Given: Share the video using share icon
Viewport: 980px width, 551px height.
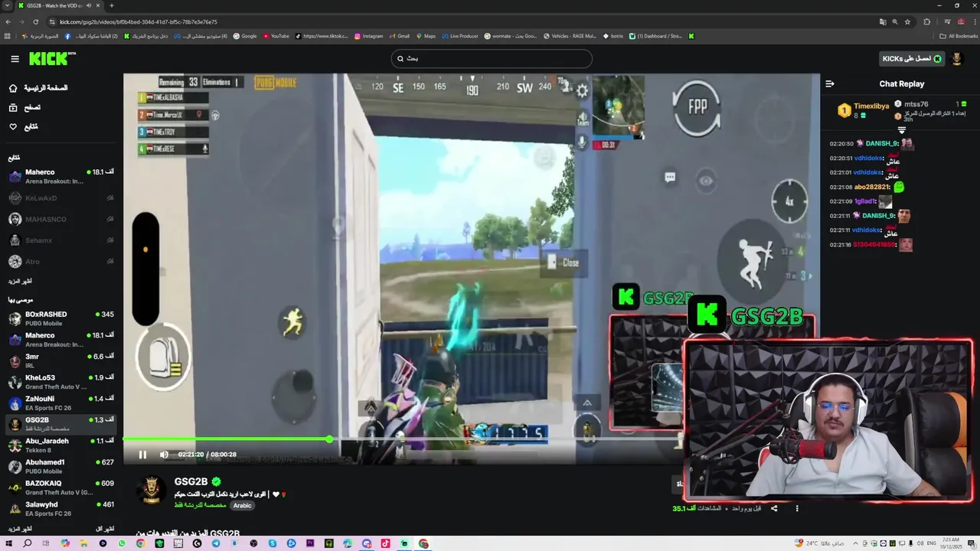Looking at the screenshot, I should pos(774,508).
